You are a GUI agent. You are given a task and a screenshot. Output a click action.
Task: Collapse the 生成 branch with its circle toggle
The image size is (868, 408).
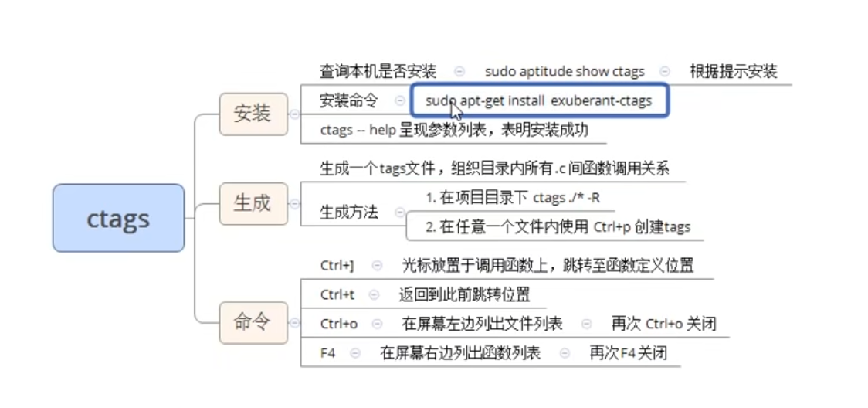click(294, 204)
